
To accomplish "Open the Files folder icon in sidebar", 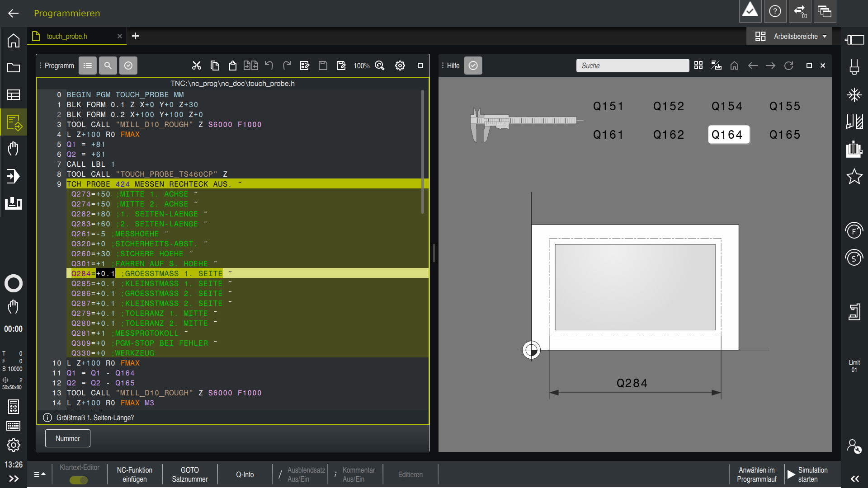I will coord(14,68).
